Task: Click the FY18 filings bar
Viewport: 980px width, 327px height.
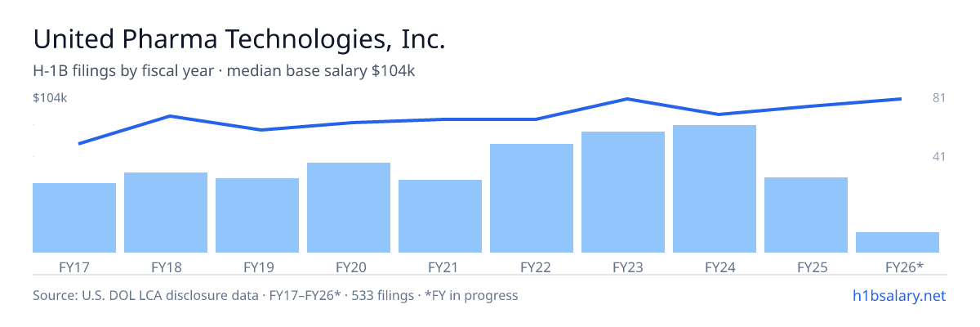Action: [x=166, y=213]
